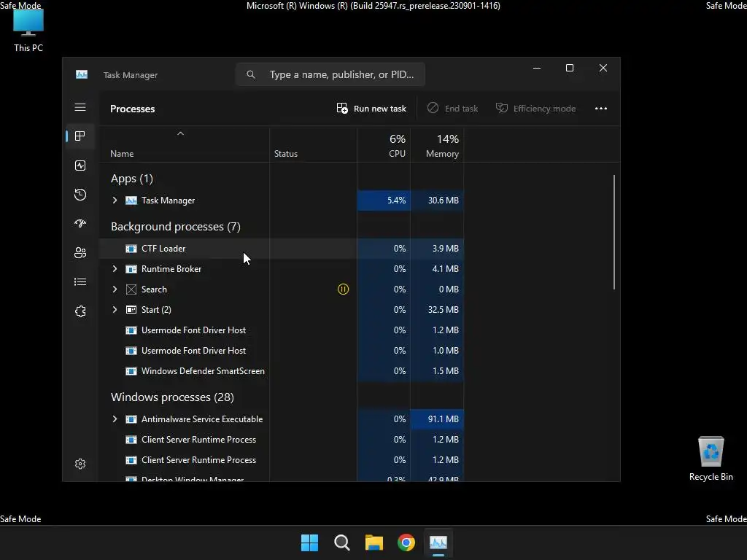This screenshot has height=560, width=747.
Task: Click the search magnifier icon in Task Manager
Action: coord(251,74)
